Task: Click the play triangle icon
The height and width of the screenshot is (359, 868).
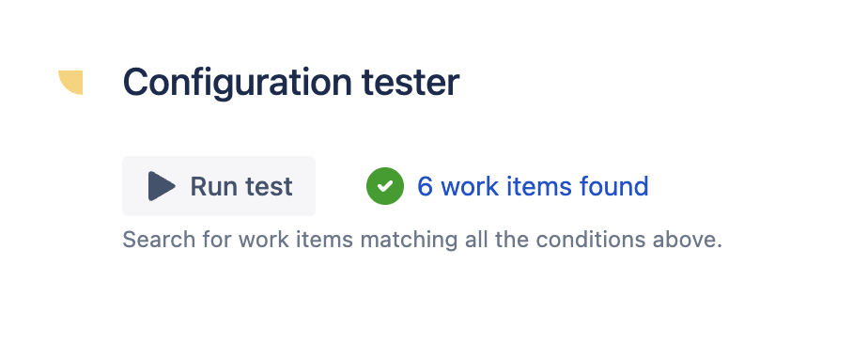Action: 162,186
